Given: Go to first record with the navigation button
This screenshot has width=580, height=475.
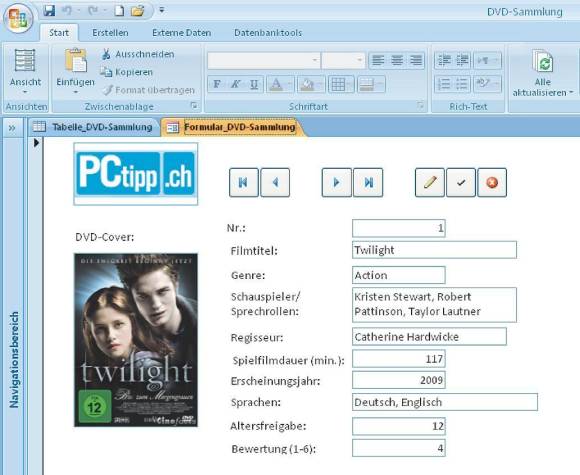Looking at the screenshot, I should (x=244, y=182).
